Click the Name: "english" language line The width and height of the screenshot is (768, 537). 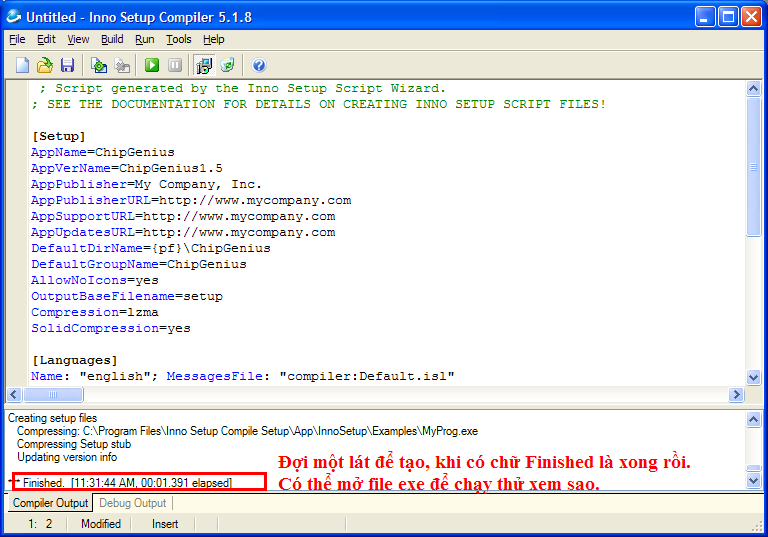click(x=243, y=376)
